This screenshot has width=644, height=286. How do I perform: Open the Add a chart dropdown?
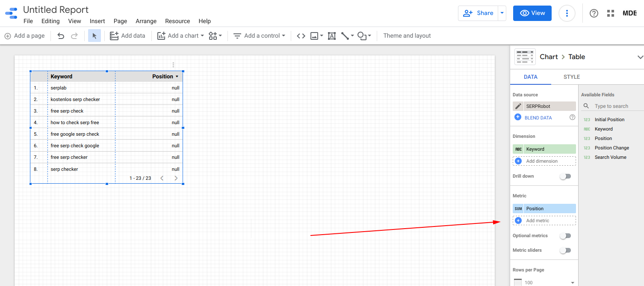pyautogui.click(x=180, y=36)
